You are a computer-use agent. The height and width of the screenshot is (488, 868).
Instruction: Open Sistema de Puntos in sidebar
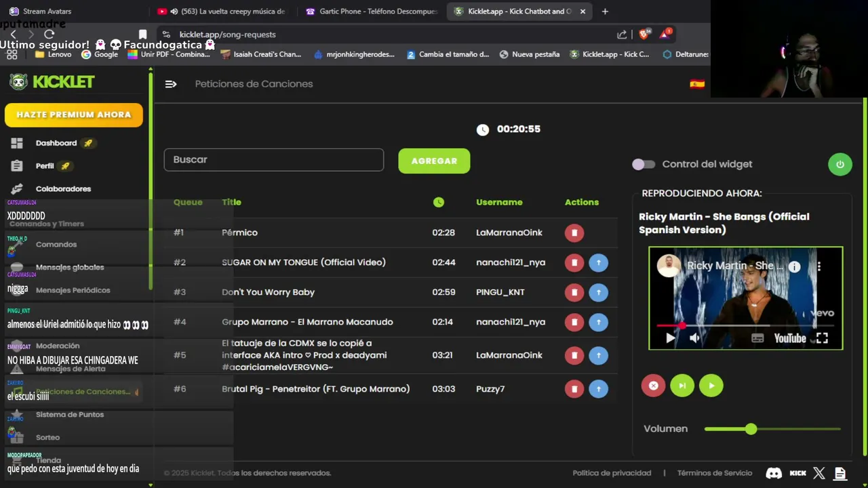(70, 415)
